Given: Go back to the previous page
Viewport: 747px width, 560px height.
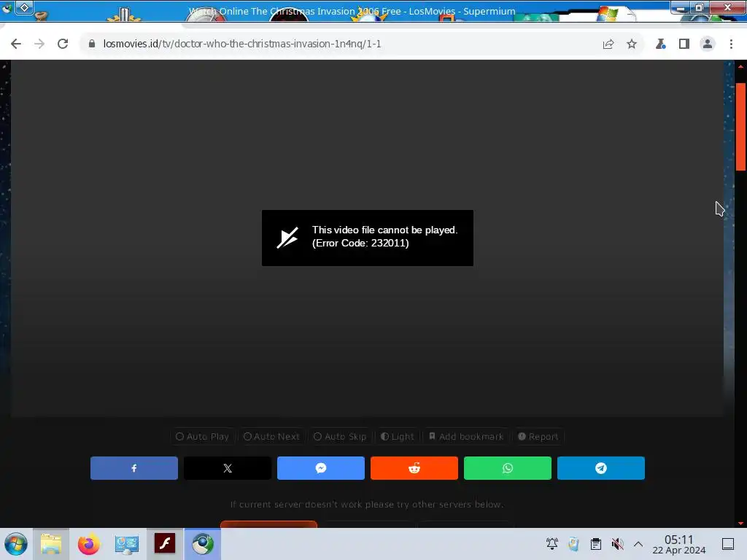Looking at the screenshot, I should pos(16,44).
